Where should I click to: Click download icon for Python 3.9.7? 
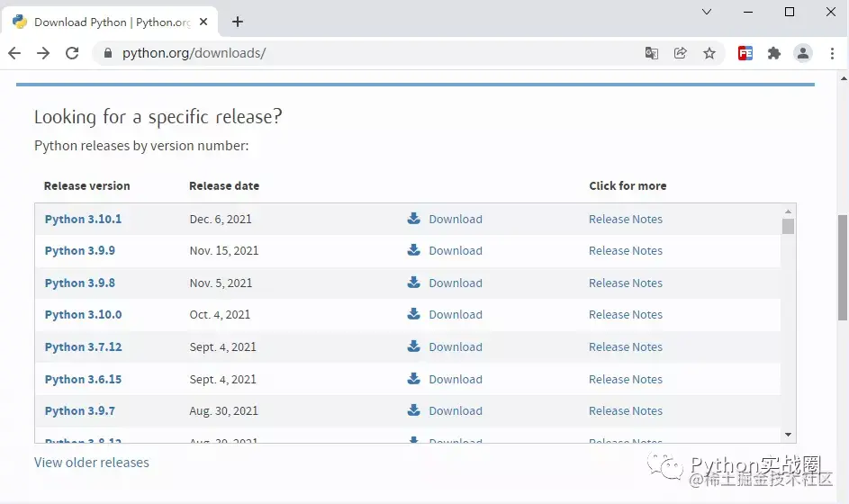[413, 409]
